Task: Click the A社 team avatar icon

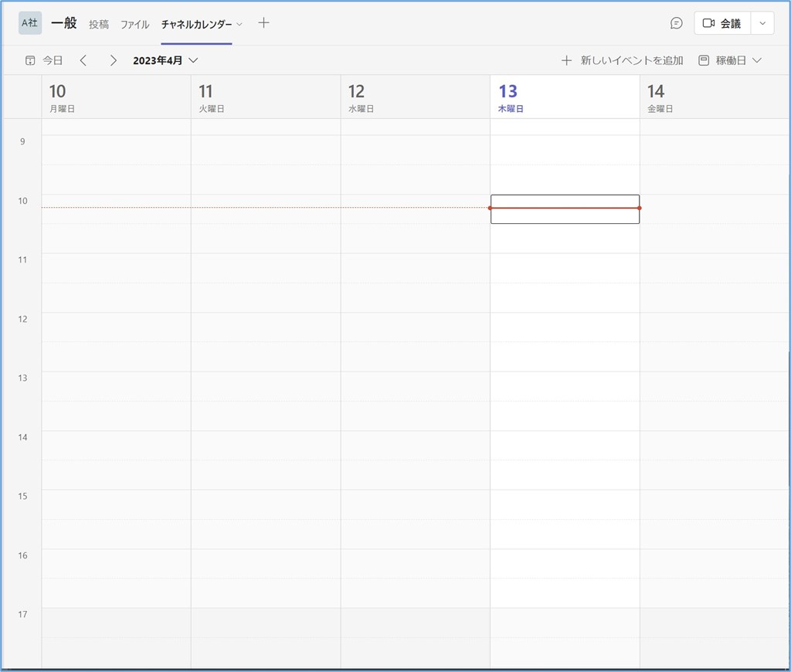Action: pyautogui.click(x=30, y=23)
